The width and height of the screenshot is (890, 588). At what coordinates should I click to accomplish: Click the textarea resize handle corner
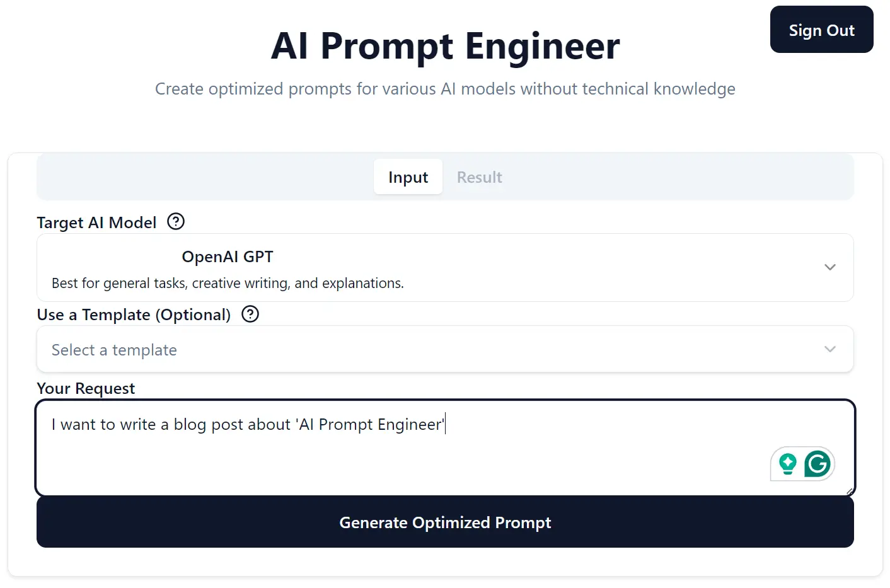tap(849, 492)
